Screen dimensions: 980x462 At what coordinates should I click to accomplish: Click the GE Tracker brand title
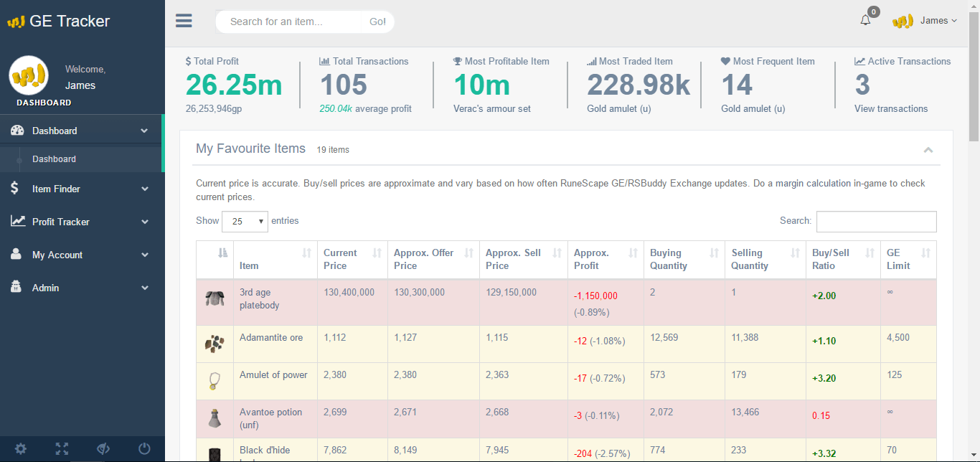tap(70, 22)
